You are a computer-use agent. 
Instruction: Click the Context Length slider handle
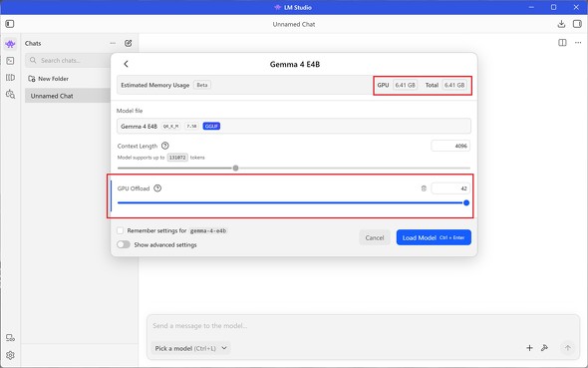(x=235, y=169)
